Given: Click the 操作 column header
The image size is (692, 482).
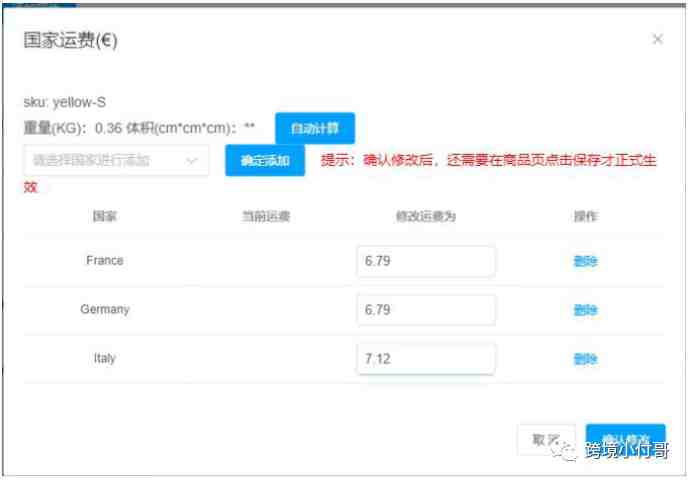Looking at the screenshot, I should tap(585, 216).
